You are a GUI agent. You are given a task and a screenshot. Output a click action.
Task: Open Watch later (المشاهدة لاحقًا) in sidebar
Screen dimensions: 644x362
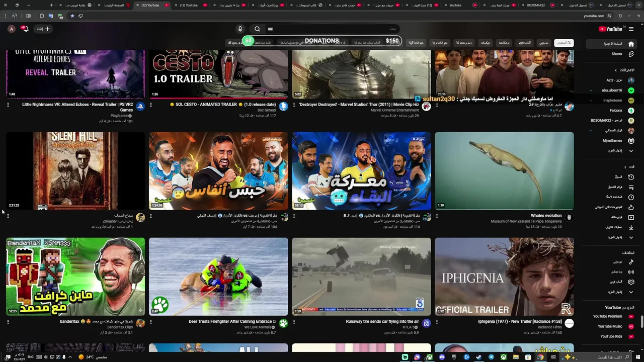pos(611,197)
